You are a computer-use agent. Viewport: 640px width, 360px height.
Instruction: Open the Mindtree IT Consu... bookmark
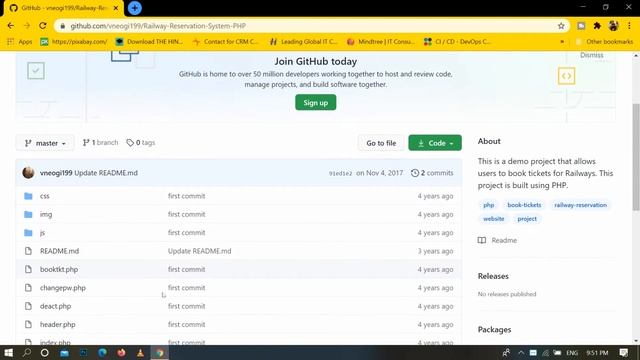coord(381,42)
